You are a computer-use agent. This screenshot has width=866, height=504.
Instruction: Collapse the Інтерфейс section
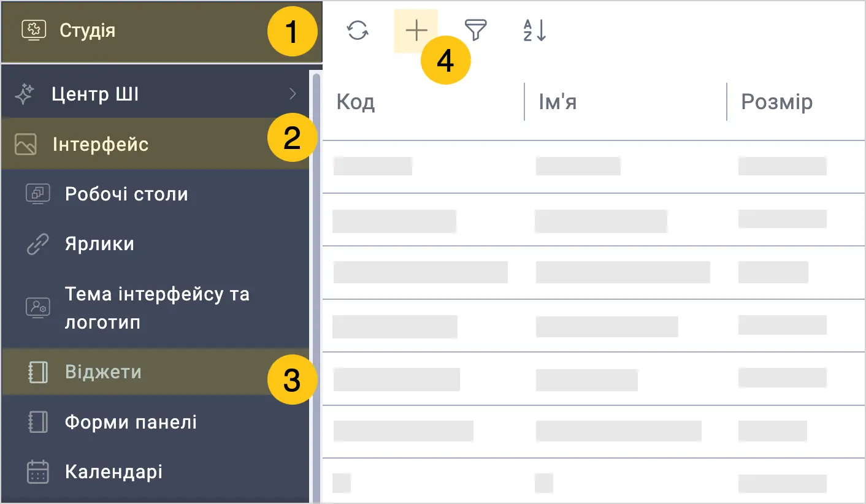point(155,144)
